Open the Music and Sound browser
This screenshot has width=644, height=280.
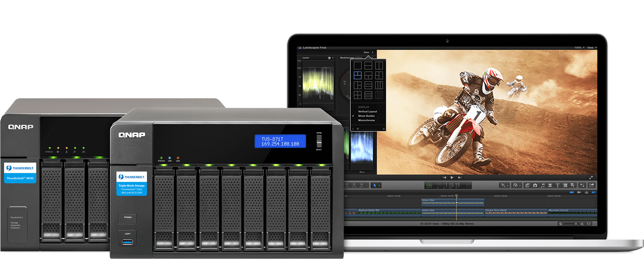[x=543, y=185]
